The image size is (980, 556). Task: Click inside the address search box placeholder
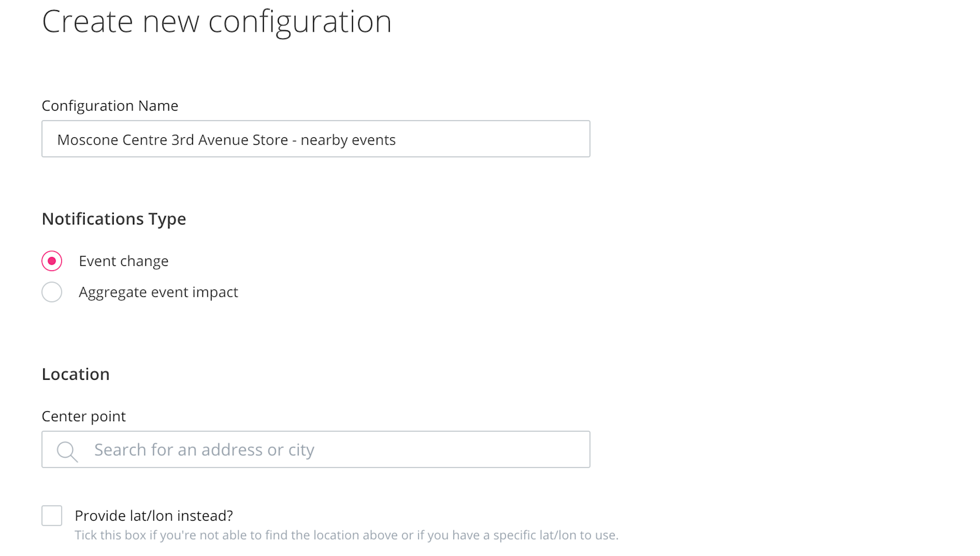point(204,450)
